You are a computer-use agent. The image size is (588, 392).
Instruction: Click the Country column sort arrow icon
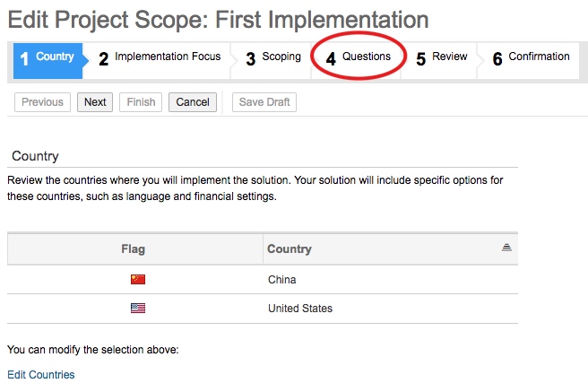(506, 248)
